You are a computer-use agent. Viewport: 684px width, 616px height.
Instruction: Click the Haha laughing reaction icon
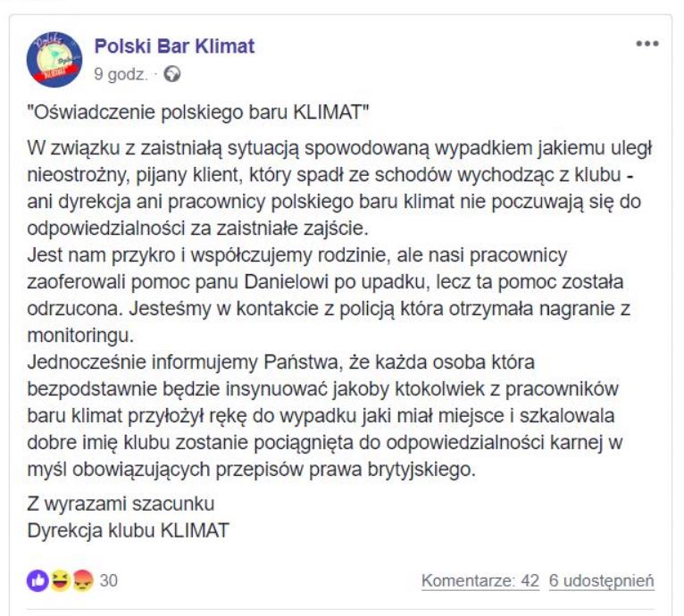click(x=60, y=581)
